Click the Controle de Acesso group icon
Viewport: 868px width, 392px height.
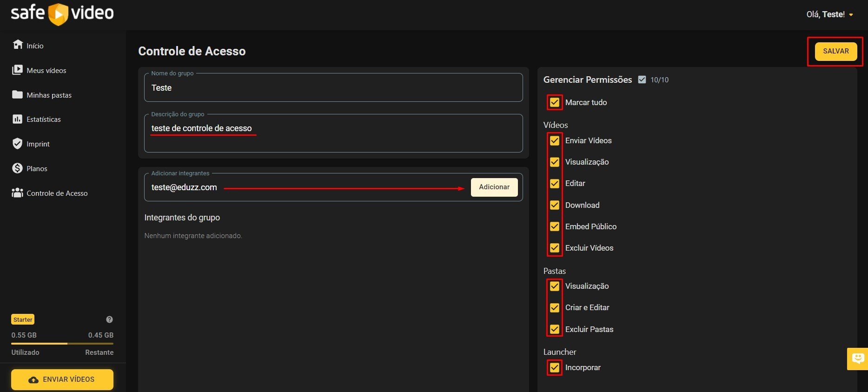(x=17, y=193)
